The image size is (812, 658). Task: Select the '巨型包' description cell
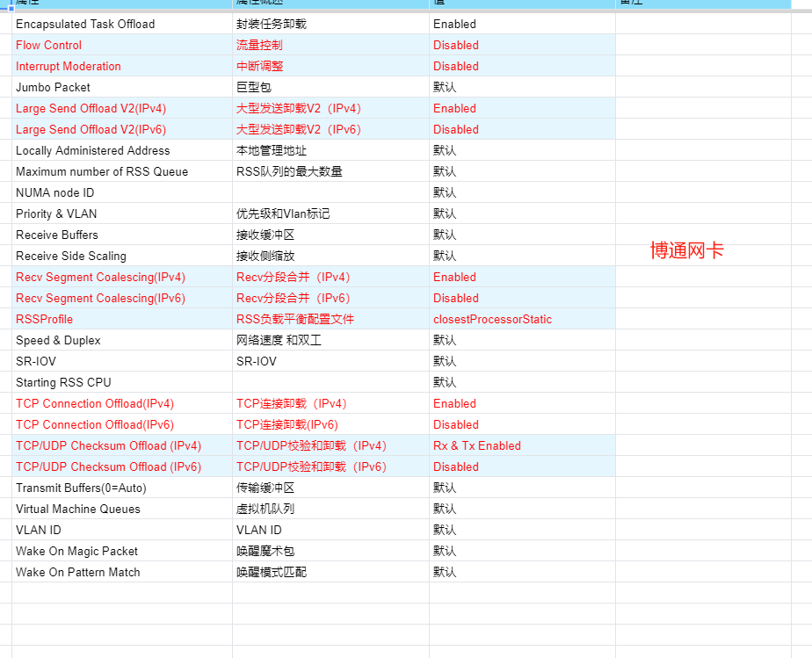pyautogui.click(x=331, y=87)
